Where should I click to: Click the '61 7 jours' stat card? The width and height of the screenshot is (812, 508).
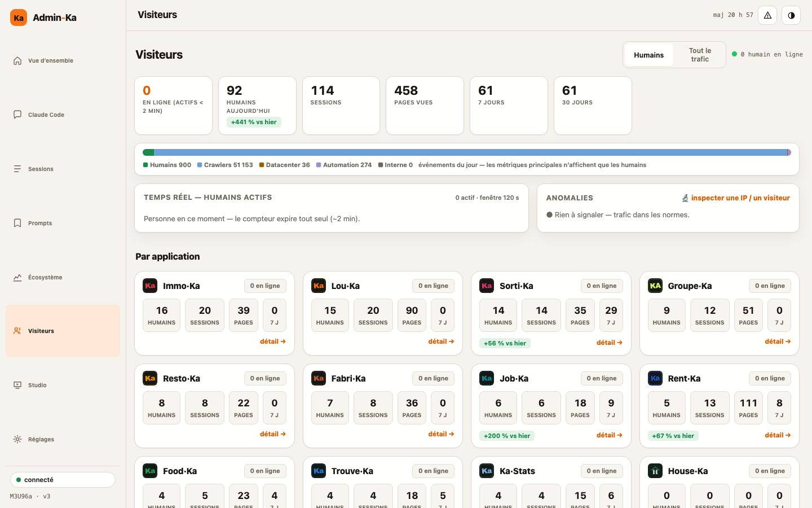point(509,106)
